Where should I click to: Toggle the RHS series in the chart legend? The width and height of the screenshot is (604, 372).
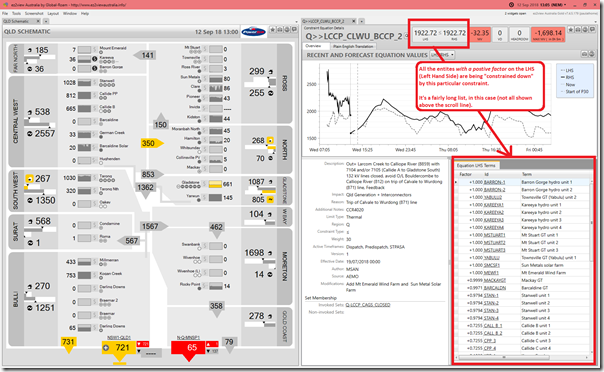pyautogui.click(x=567, y=77)
